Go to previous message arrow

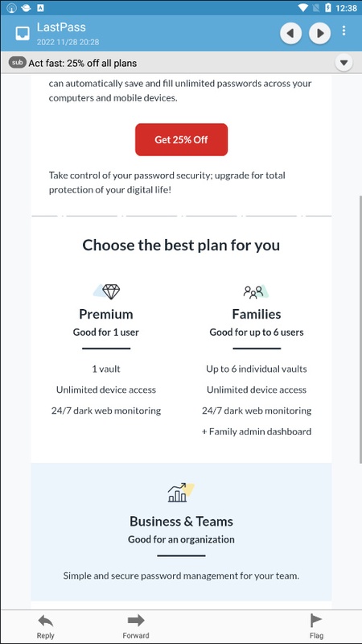pos(291,33)
